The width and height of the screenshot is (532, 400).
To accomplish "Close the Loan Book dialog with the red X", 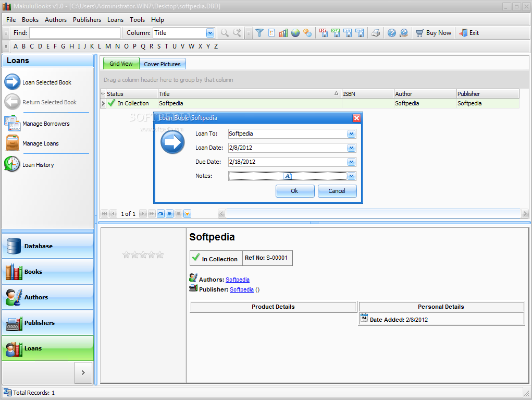I will (x=356, y=118).
